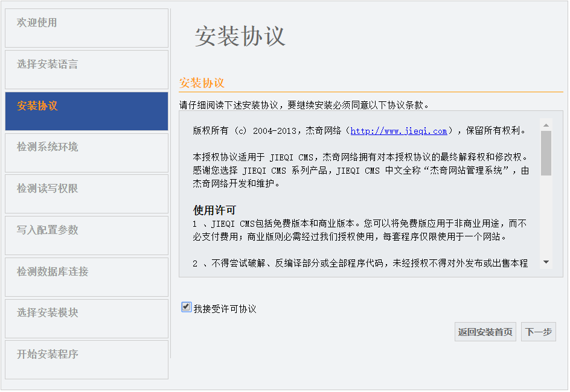Click the license box scrollbar thumb
Viewport: 570px width, 392px height.
pyautogui.click(x=546, y=153)
